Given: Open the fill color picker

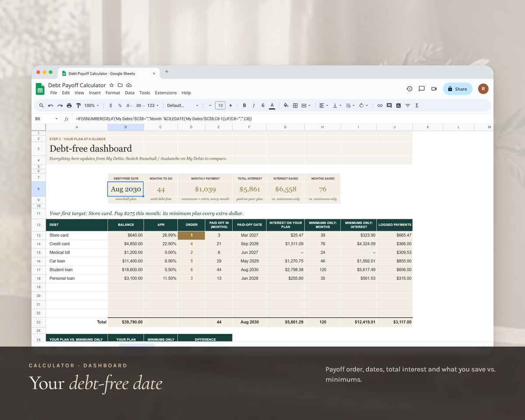Looking at the screenshot, I should pos(286,105).
